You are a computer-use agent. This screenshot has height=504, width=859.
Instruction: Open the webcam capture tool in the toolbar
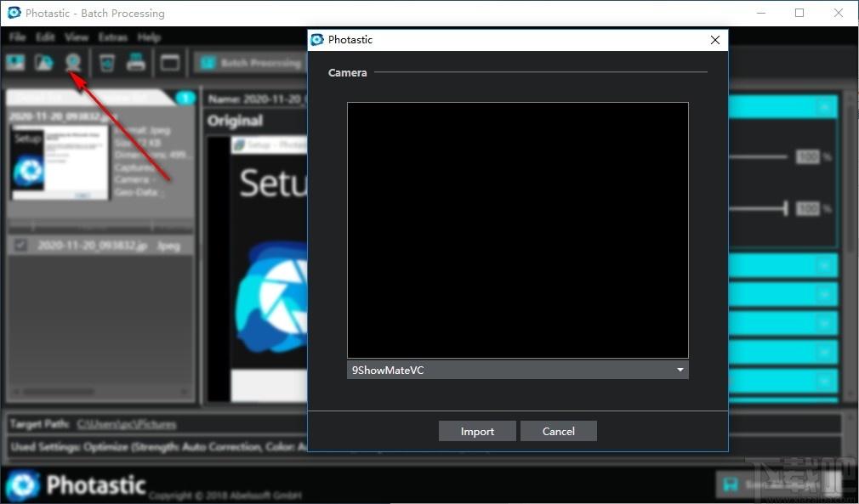pyautogui.click(x=73, y=62)
